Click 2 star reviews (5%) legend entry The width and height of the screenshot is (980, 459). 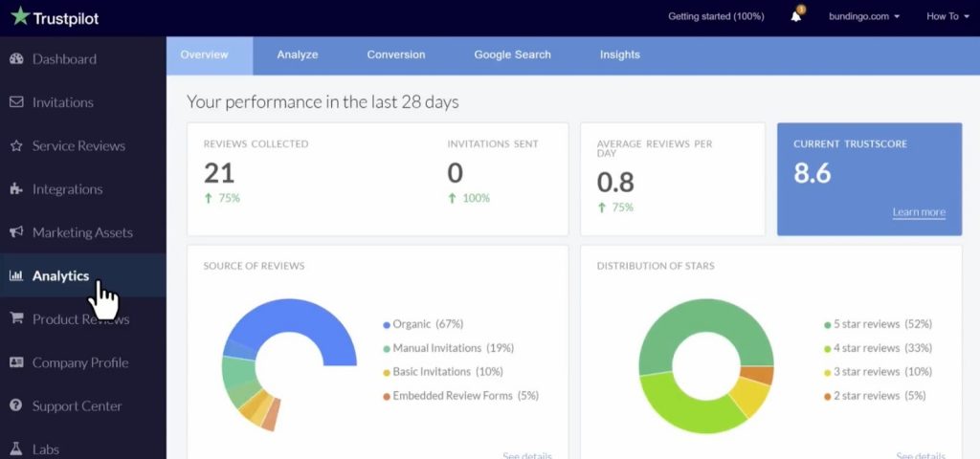pos(875,395)
